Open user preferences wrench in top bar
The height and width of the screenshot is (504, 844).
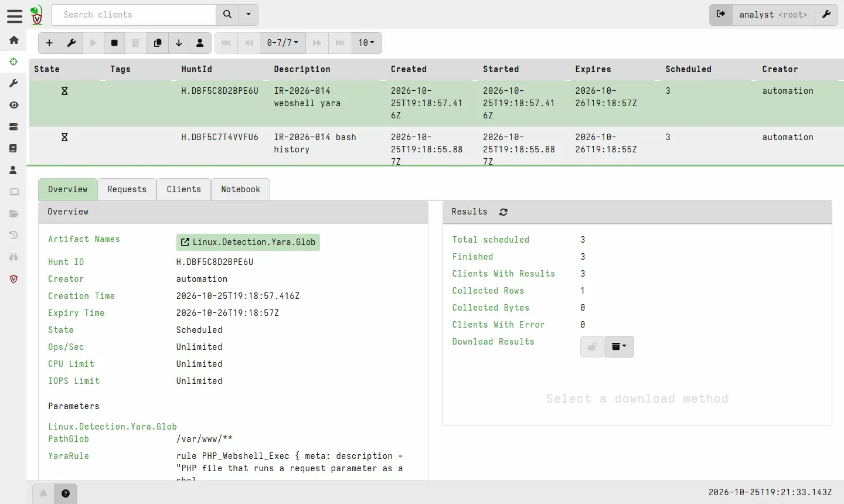826,15
